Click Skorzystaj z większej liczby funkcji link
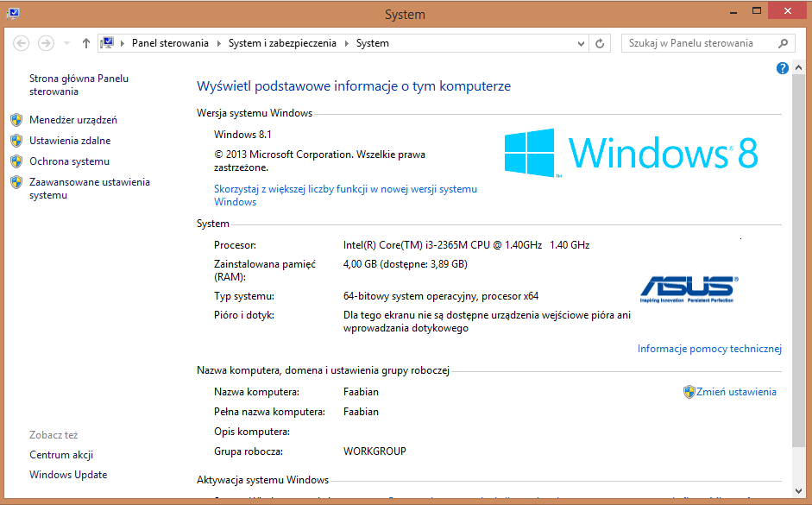 (345, 195)
